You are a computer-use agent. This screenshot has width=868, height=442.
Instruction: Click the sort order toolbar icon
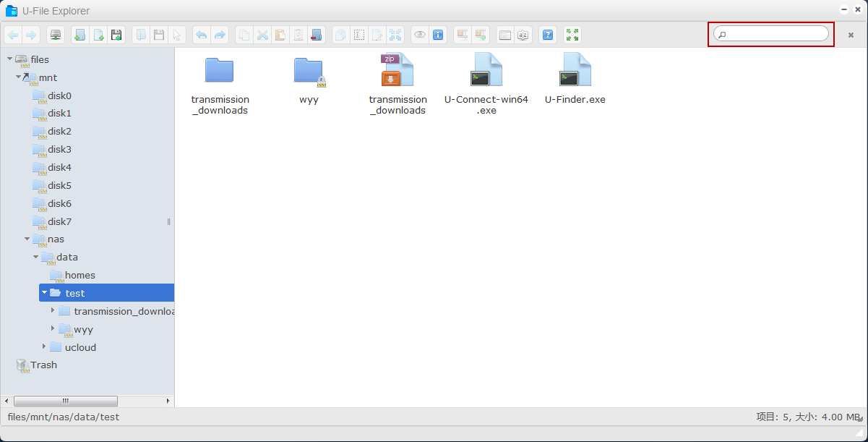[523, 35]
